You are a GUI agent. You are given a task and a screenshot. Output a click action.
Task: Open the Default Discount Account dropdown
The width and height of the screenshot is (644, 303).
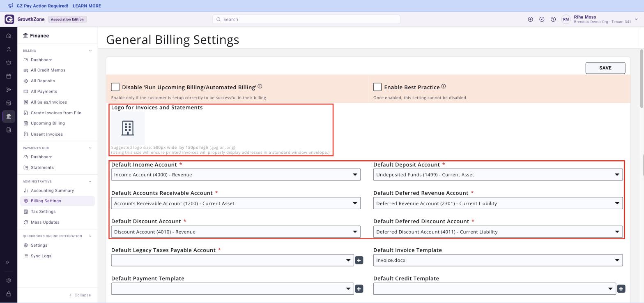236,231
